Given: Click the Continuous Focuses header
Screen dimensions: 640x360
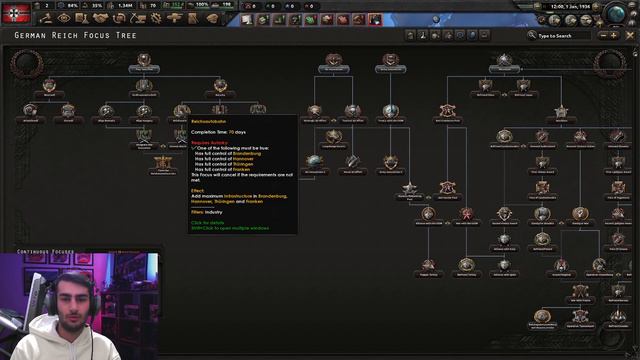Looking at the screenshot, I should tap(45, 252).
